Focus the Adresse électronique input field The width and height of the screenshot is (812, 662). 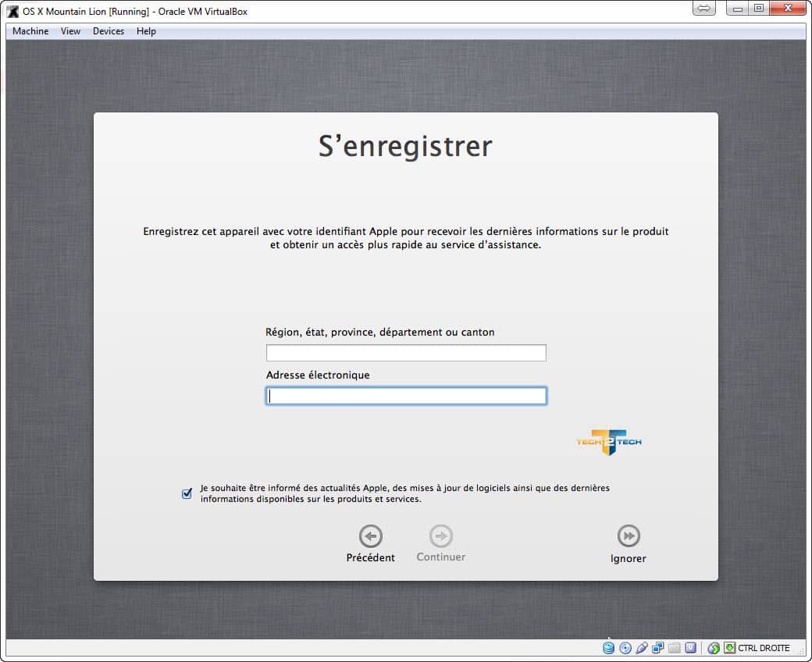tap(406, 396)
